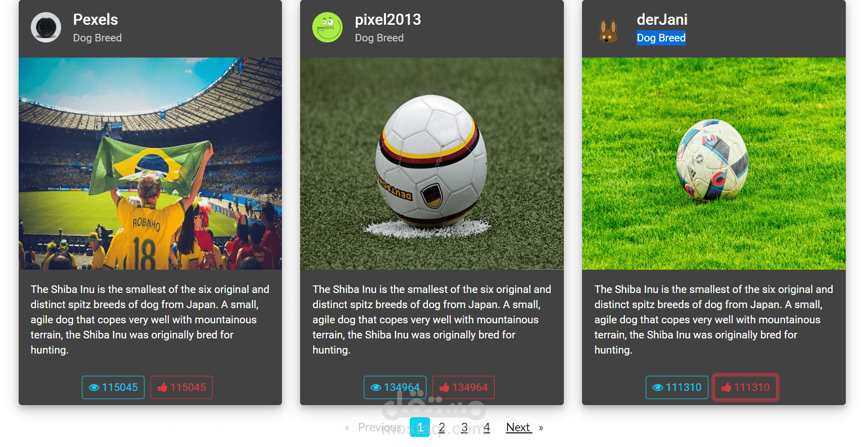Open the Brazil stadium fan photo
The image size is (868, 447).
click(151, 164)
